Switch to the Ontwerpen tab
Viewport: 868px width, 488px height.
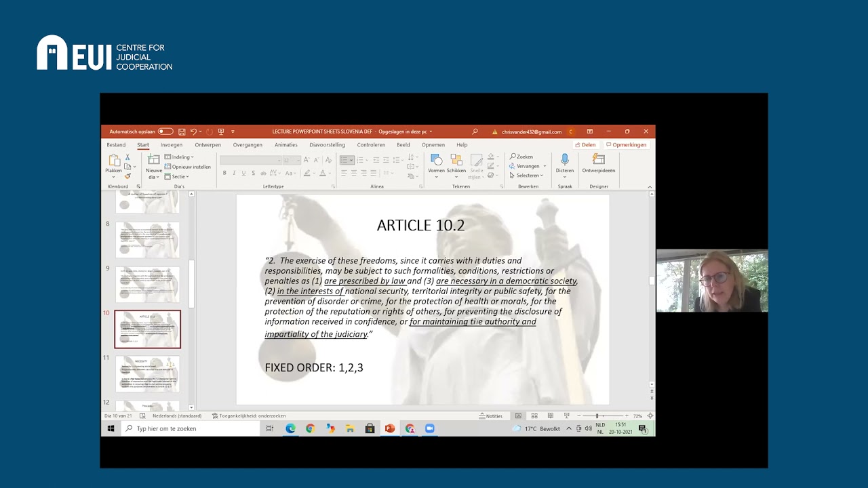click(208, 144)
